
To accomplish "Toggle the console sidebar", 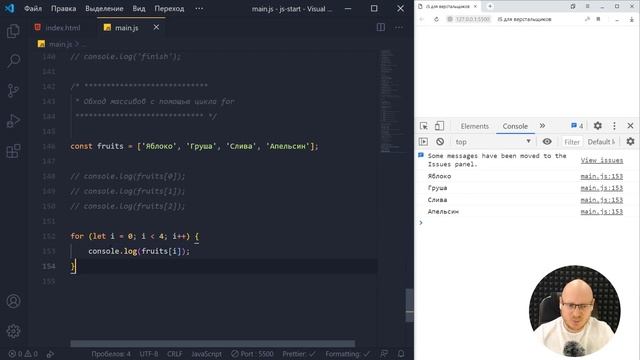I will [x=423, y=142].
